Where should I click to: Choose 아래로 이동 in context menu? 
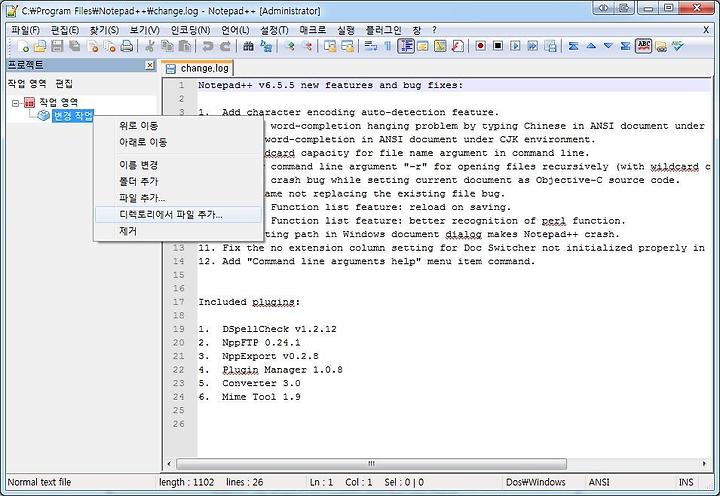[x=178, y=142]
